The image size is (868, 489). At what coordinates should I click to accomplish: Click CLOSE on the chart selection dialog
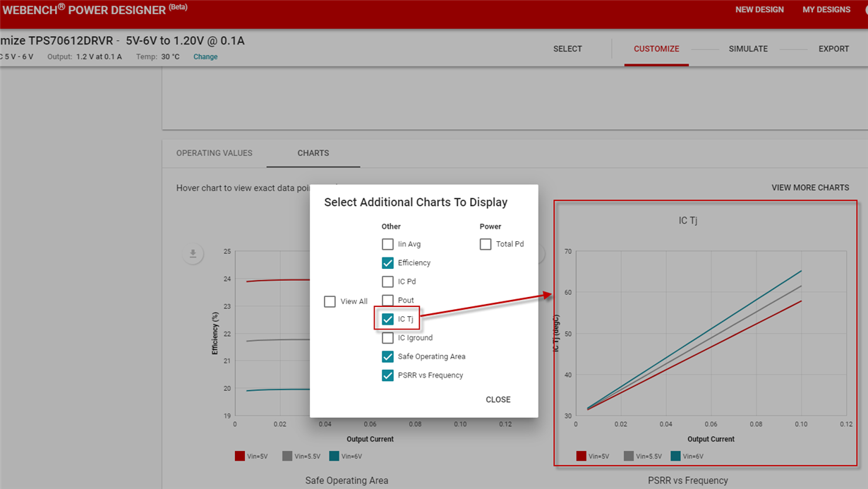coord(498,399)
